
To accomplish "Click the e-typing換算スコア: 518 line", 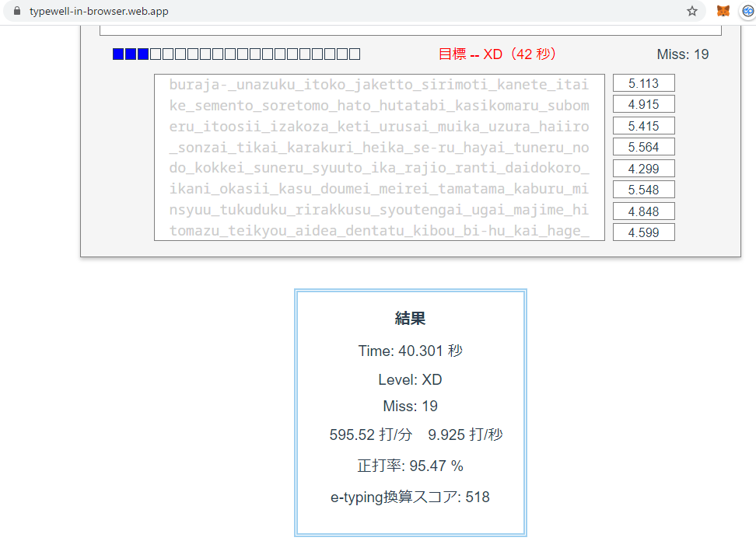I will (x=411, y=497).
